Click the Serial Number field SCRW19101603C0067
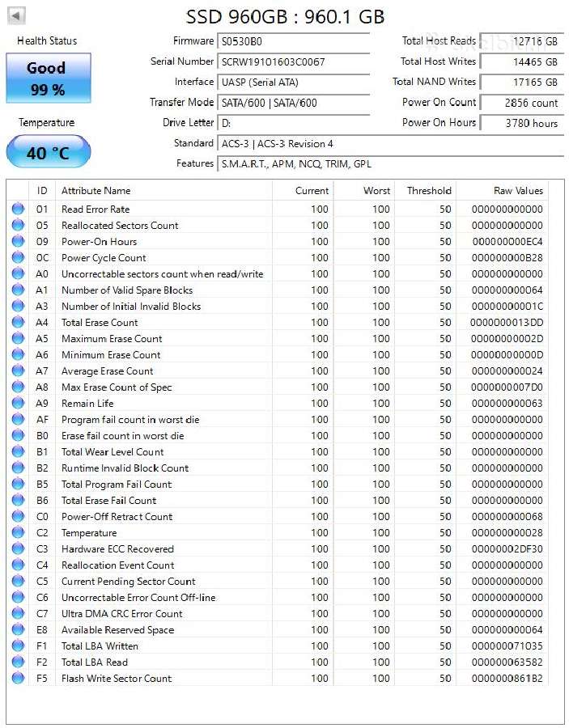This screenshot has height=728, width=569. (x=294, y=61)
